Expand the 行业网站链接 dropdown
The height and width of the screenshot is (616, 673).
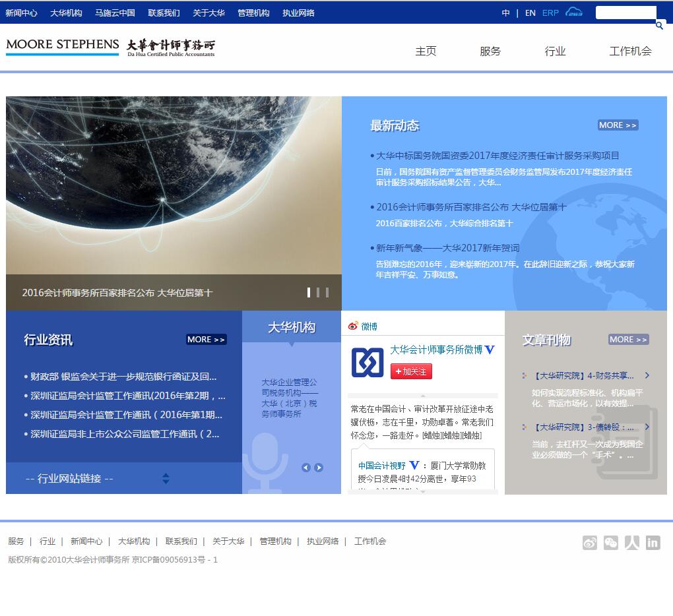166,478
